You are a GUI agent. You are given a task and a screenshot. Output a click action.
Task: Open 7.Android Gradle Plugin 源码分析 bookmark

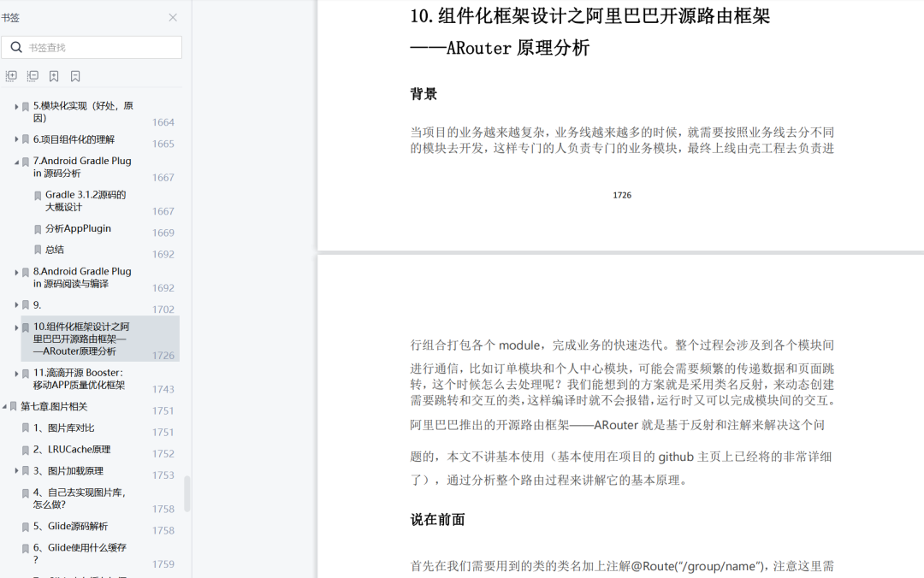[x=82, y=167]
